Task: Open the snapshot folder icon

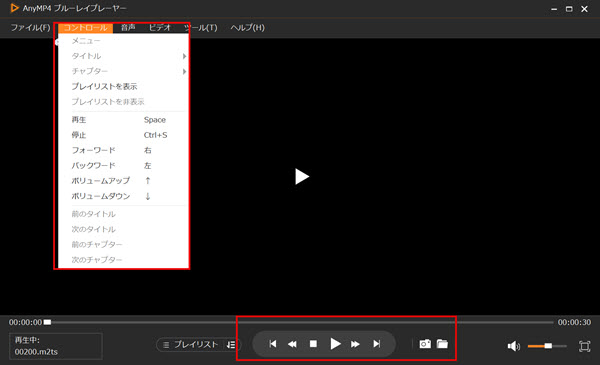Action: tap(442, 344)
